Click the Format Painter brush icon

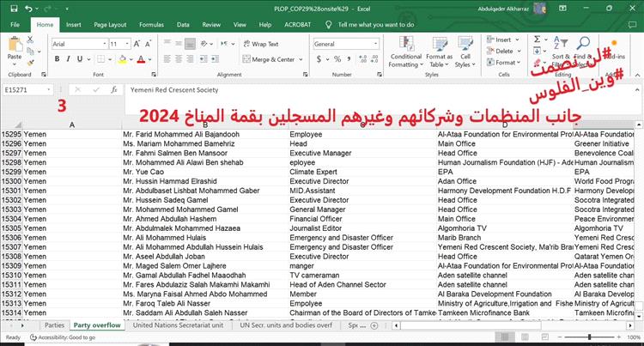pos(30,63)
